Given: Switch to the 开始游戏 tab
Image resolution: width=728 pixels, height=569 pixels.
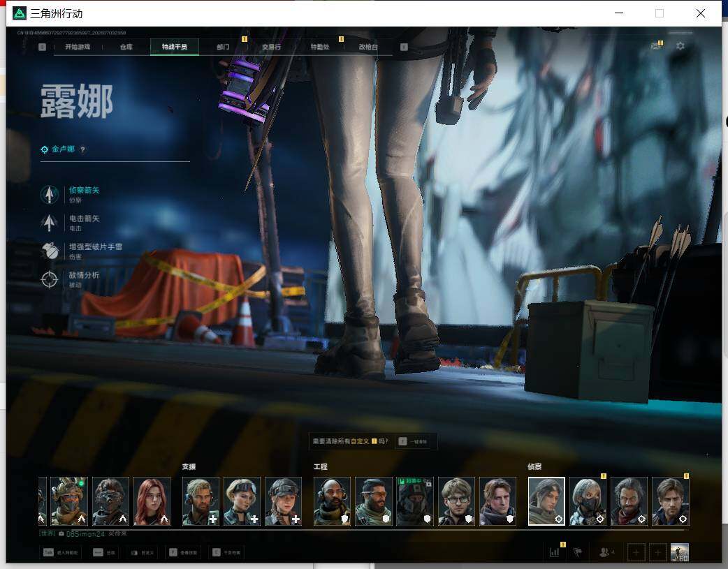Looking at the screenshot, I should click(x=78, y=47).
